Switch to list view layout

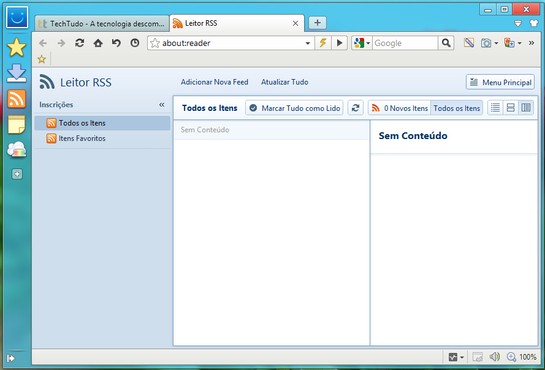[495, 108]
